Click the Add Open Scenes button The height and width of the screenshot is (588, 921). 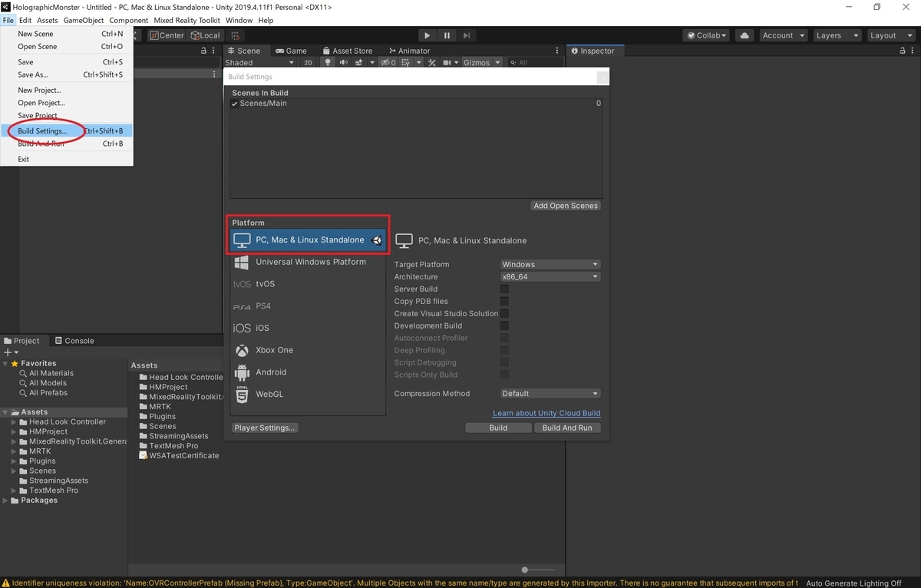coord(566,206)
